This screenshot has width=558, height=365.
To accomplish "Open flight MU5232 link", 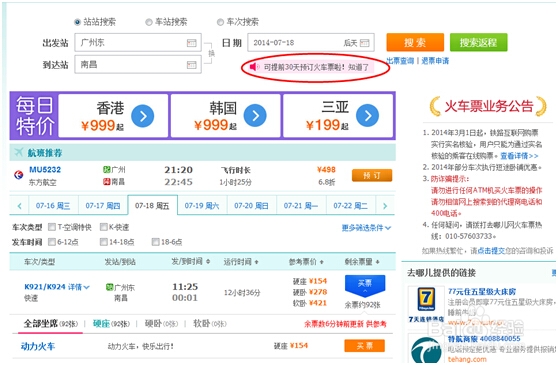I will 45,170.
